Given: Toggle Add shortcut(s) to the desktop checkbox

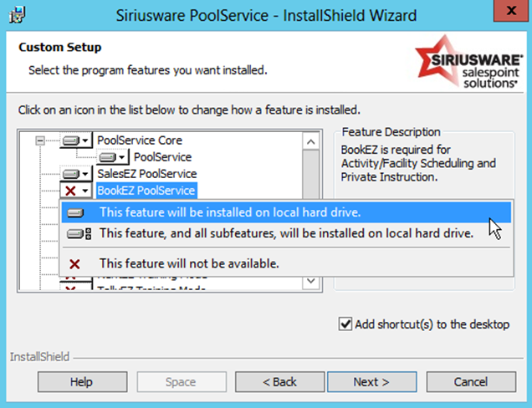Looking at the screenshot, I should click(345, 324).
